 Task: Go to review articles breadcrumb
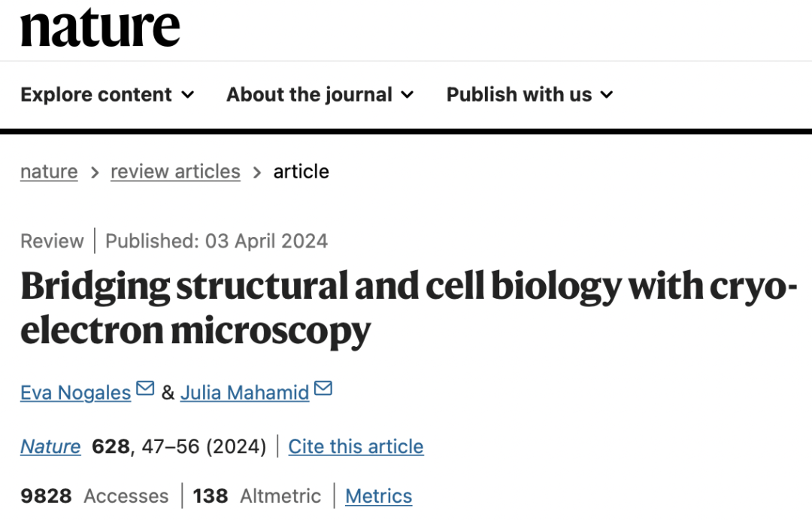(175, 172)
